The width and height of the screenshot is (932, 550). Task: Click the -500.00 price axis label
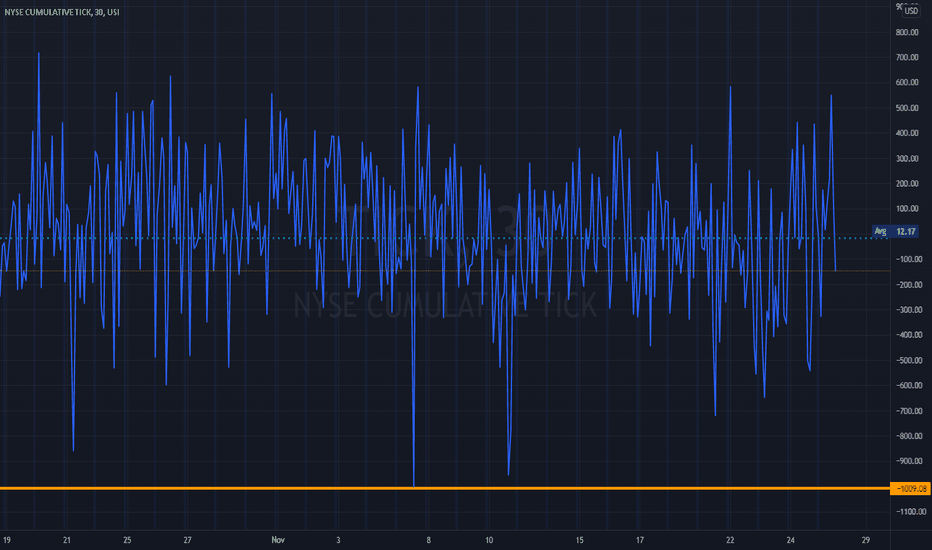click(x=909, y=360)
